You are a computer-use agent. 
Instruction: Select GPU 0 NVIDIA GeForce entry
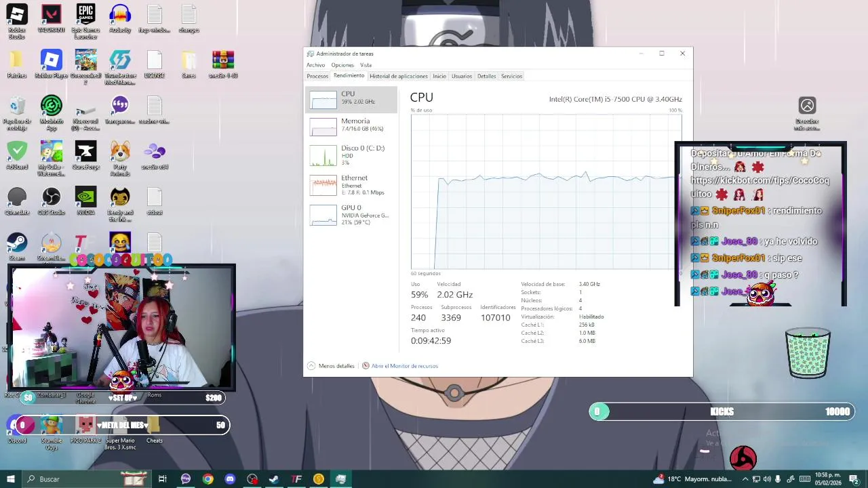click(x=351, y=215)
